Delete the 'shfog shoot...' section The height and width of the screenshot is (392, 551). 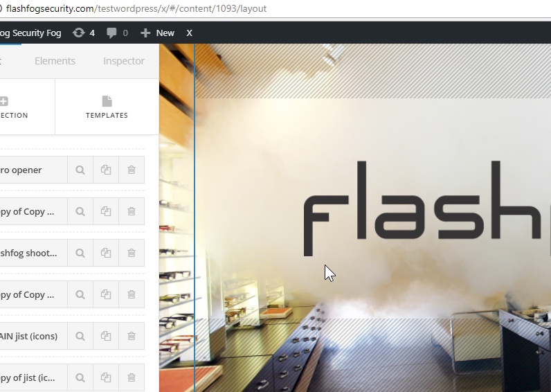tap(132, 253)
